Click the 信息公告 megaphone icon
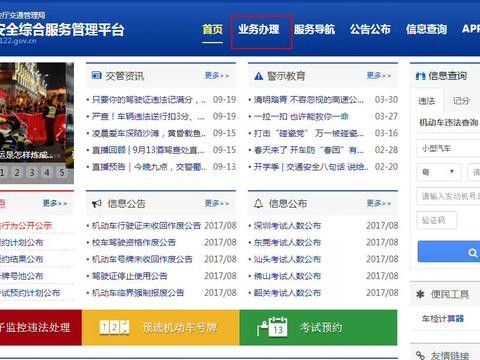 [x=97, y=203]
